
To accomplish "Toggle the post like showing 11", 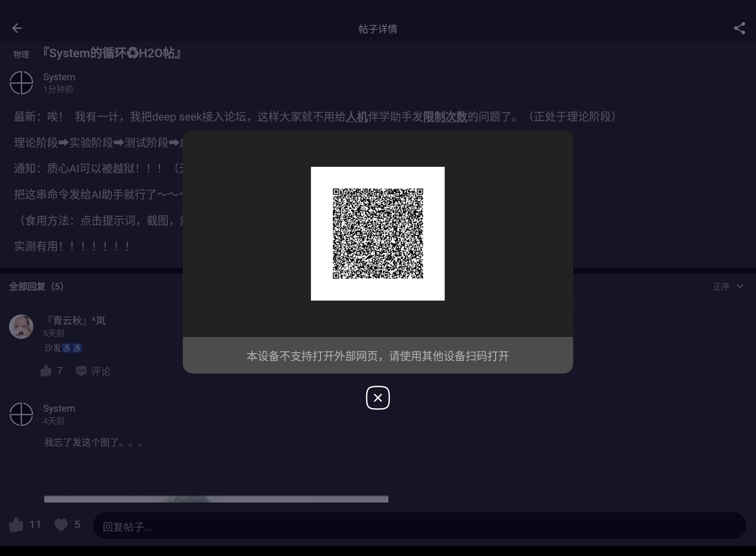I will pos(16,525).
